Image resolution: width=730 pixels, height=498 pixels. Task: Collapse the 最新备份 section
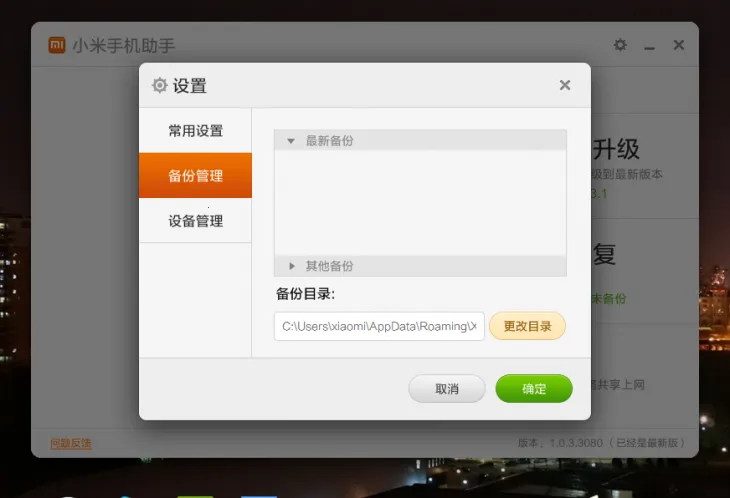tap(291, 141)
